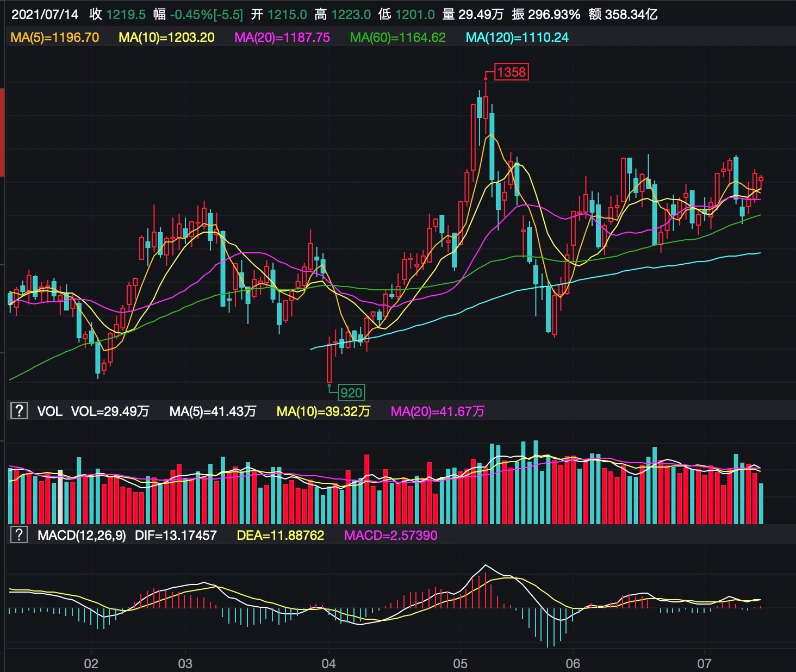Switch to the 05 month axis label

point(460,664)
